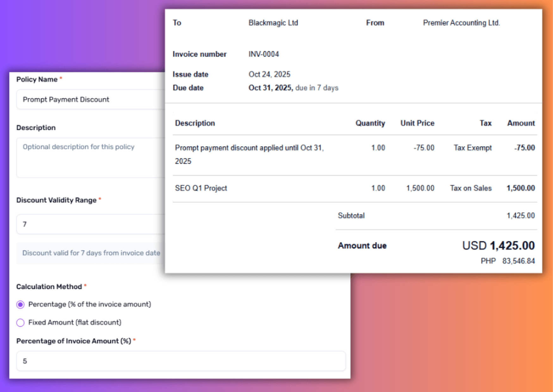Click the Policy Name input field
Screen dimensions: 553x392
(90, 100)
